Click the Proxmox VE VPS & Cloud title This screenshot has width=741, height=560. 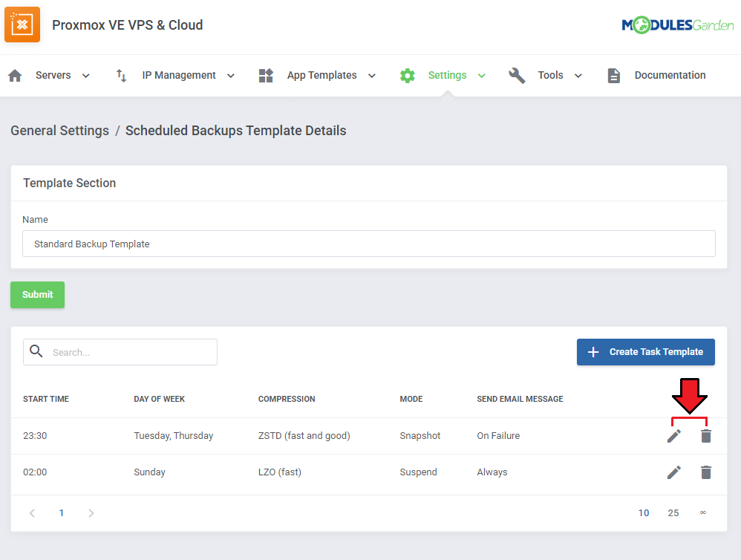pyautogui.click(x=128, y=25)
